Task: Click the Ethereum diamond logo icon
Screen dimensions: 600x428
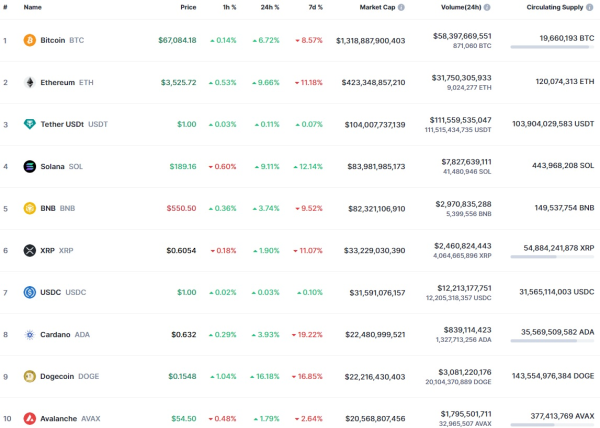Action: pos(29,82)
